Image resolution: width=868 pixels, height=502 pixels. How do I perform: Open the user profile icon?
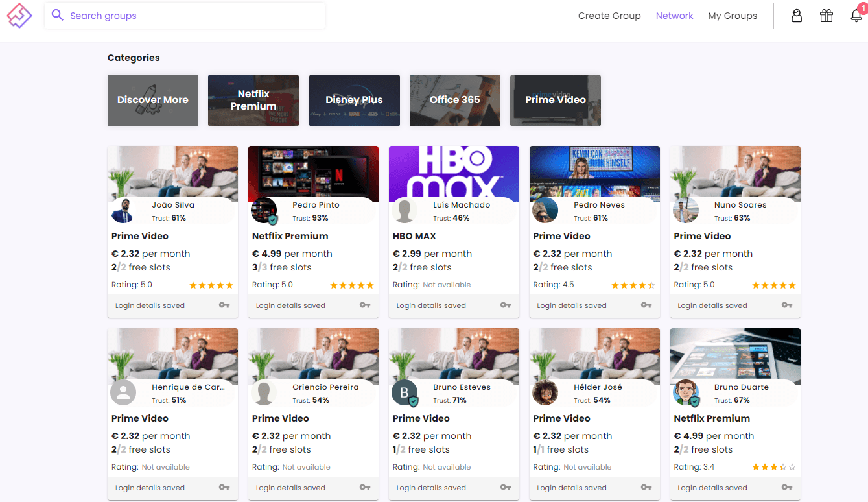[x=797, y=16]
